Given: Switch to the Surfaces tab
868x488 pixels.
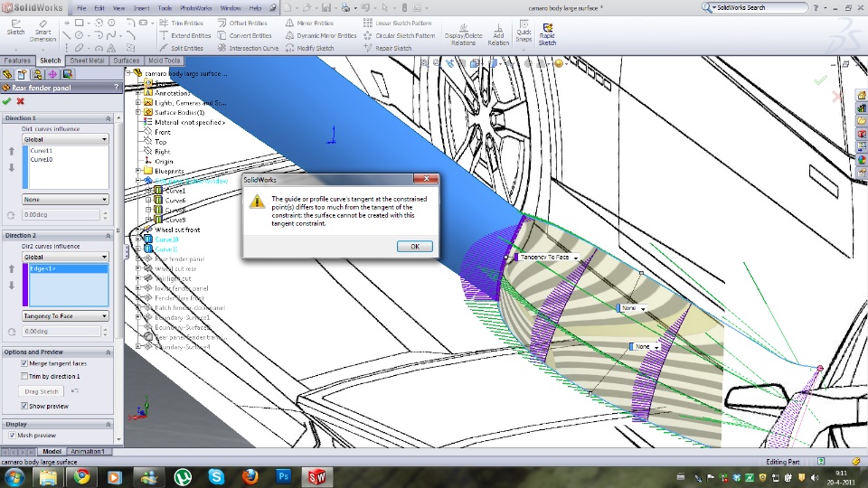Looking at the screenshot, I should click(x=127, y=61).
